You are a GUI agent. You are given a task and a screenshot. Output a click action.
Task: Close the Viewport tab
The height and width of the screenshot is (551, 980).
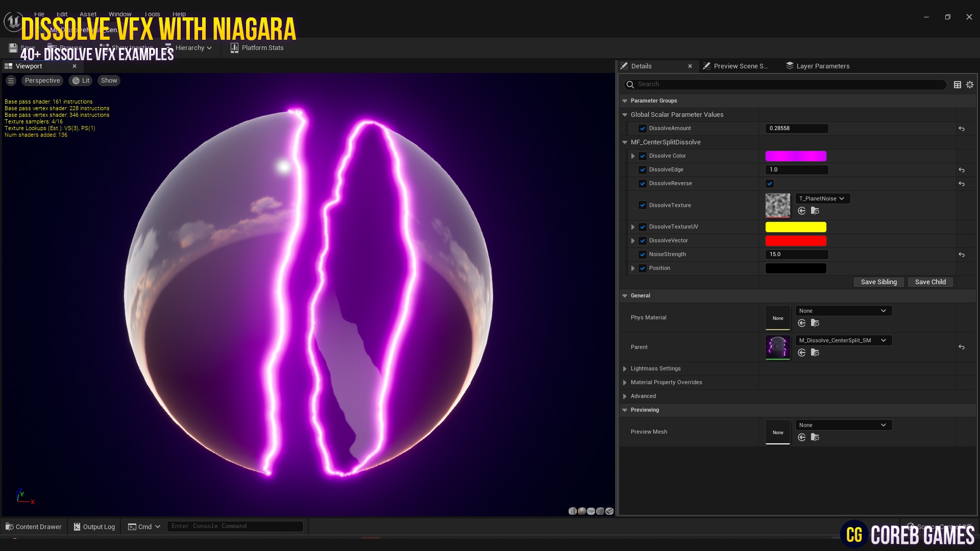pyautogui.click(x=75, y=66)
